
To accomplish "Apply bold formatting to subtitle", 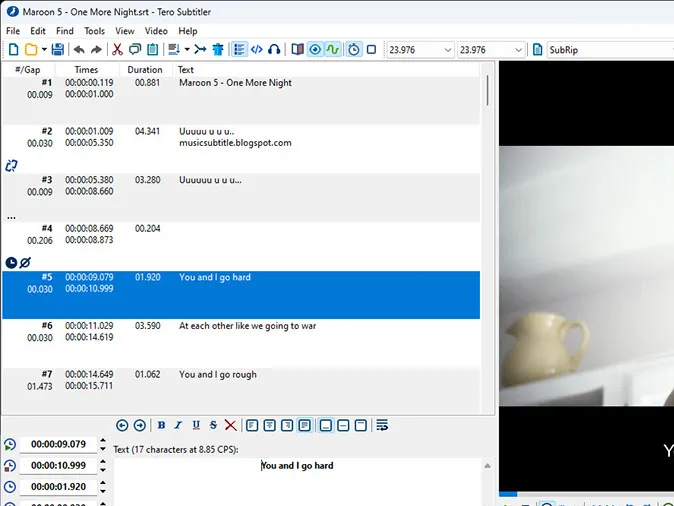I will [x=162, y=426].
